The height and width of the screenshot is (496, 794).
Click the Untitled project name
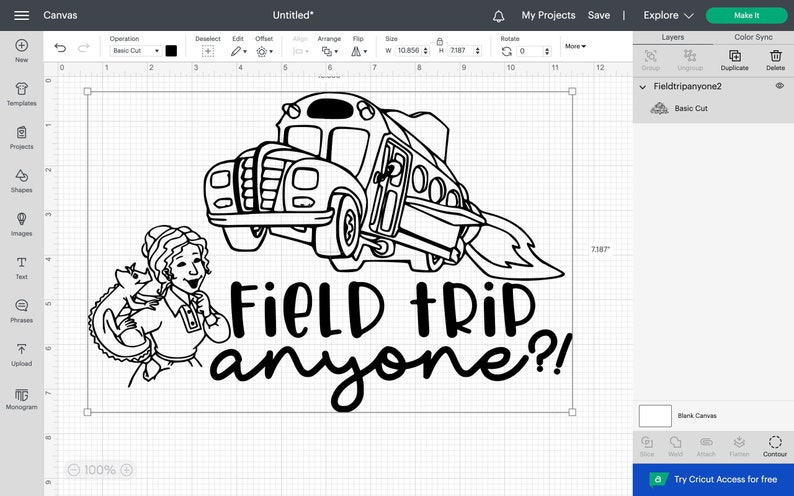pyautogui.click(x=293, y=15)
